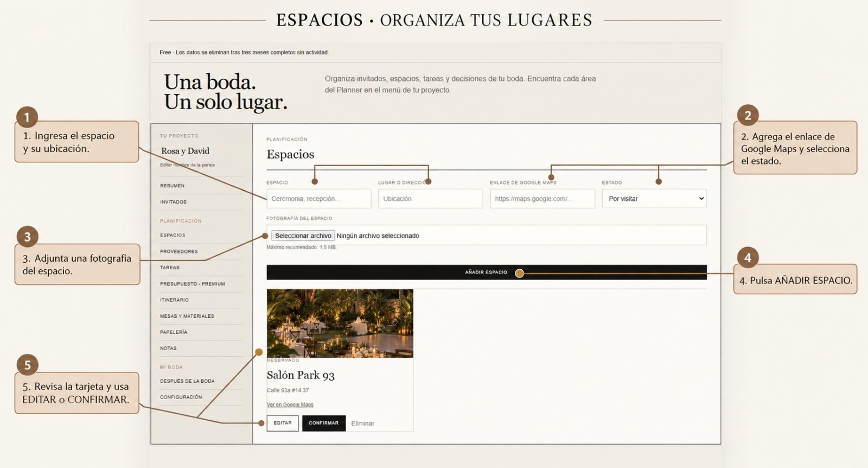Screen dimensions: 868x468
Task: Click the 'Editar nombre de la pareja' link
Action: point(187,165)
